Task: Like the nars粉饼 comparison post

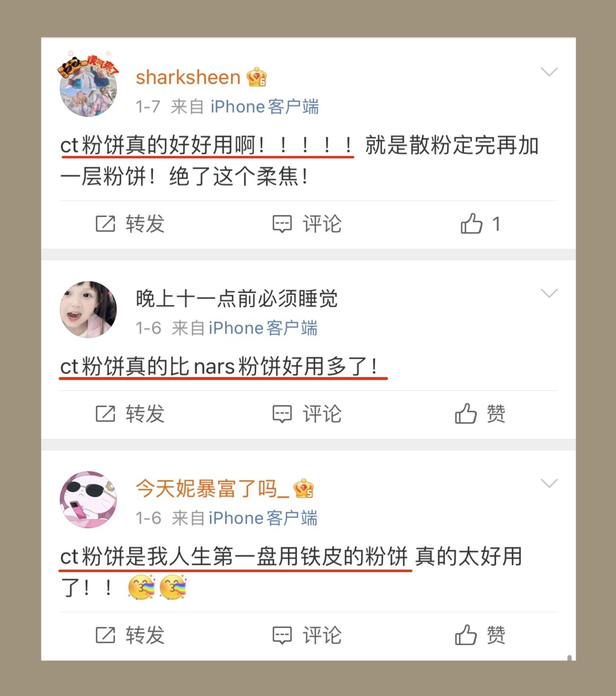Action: (x=466, y=413)
